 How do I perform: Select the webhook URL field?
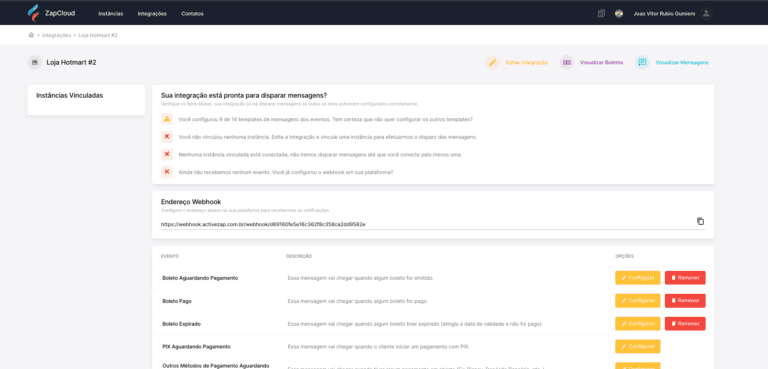tap(426, 224)
